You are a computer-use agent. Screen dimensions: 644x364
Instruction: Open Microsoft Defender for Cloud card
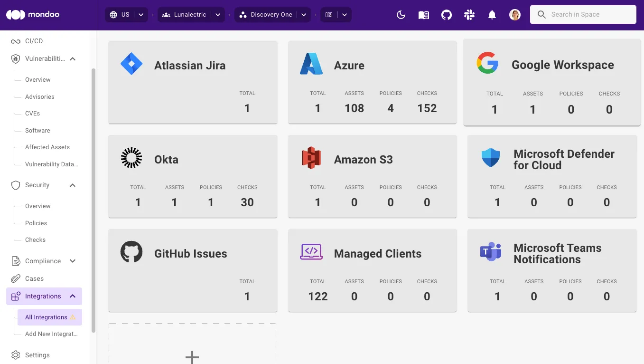tap(552, 176)
